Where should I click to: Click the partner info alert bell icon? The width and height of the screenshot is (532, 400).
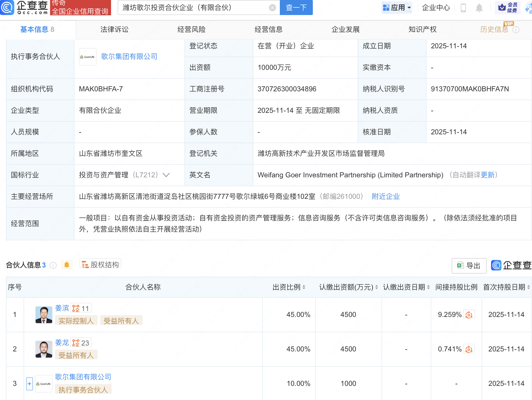(x=67, y=265)
